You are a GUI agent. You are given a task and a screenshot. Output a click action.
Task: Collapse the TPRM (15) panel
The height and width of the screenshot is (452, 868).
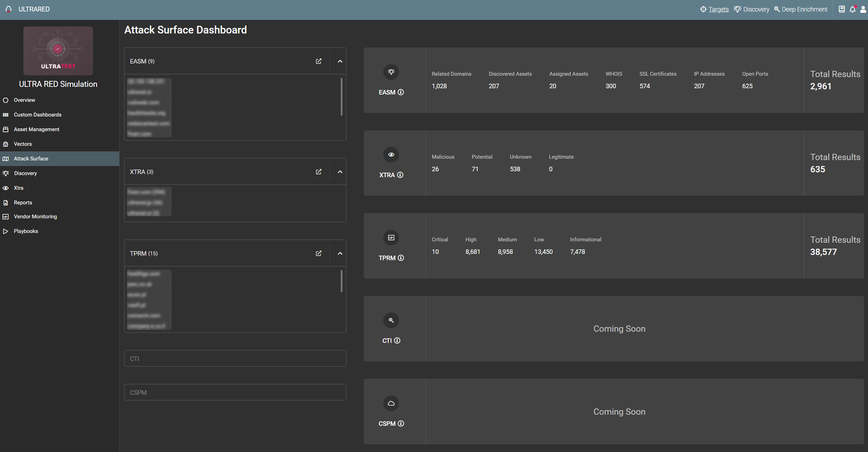point(340,254)
